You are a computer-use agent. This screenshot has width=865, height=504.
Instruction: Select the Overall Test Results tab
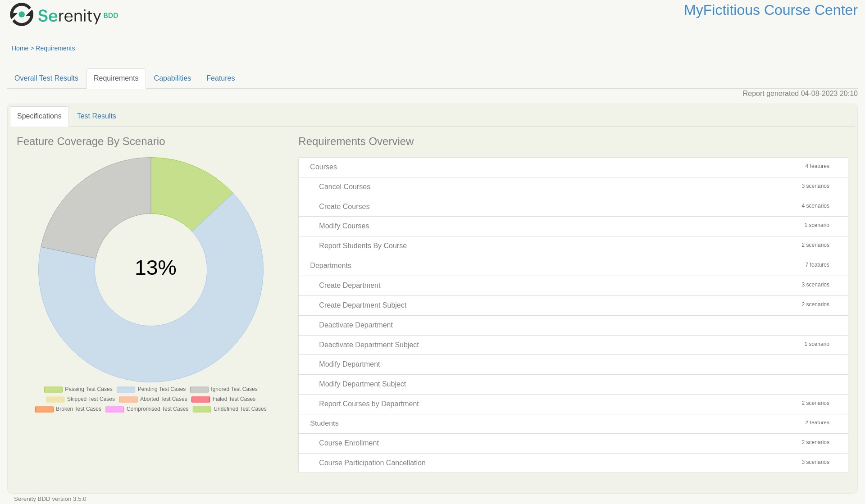(46, 78)
